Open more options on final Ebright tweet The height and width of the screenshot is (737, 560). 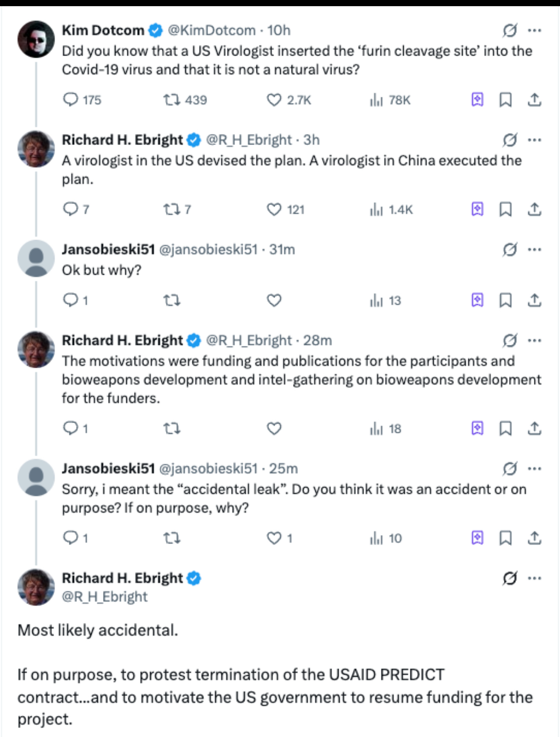534,578
